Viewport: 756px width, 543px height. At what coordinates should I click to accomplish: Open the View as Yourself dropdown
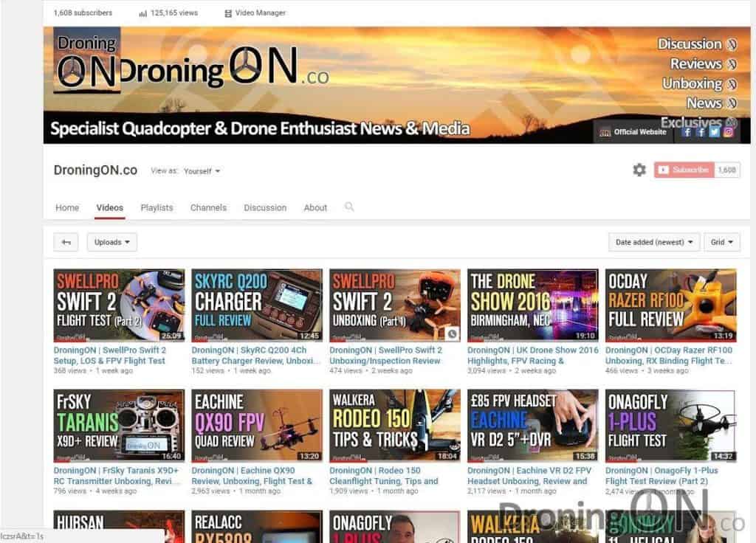(x=202, y=171)
